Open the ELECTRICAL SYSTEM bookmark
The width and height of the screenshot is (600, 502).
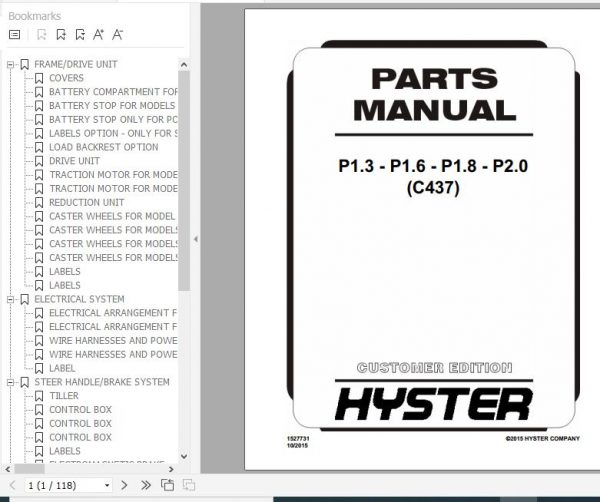[x=79, y=299]
